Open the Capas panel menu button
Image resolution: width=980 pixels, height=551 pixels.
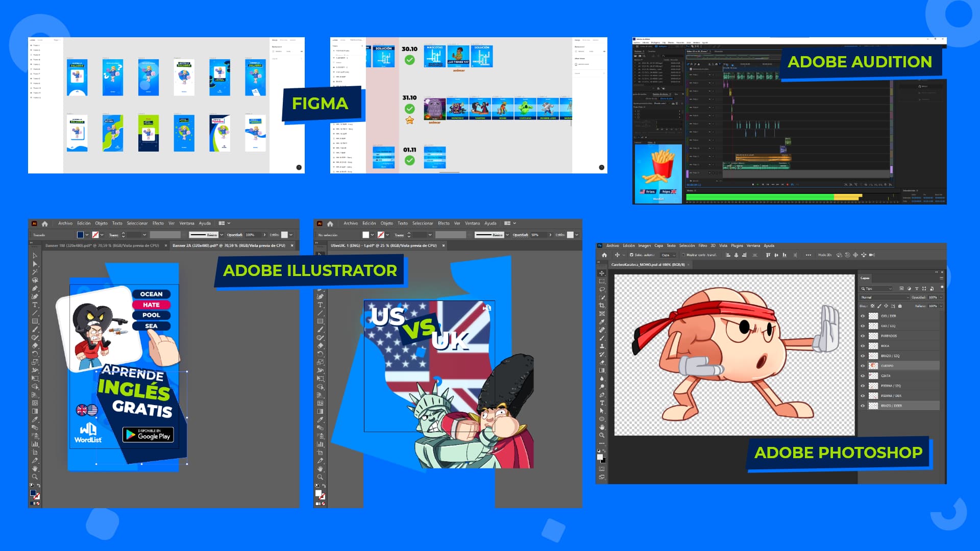[942, 278]
